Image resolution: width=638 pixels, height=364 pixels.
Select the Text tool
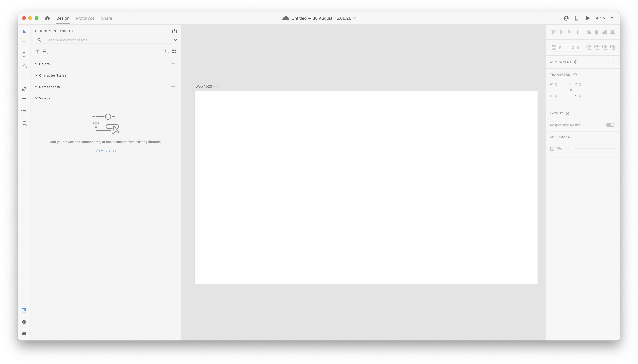24,101
